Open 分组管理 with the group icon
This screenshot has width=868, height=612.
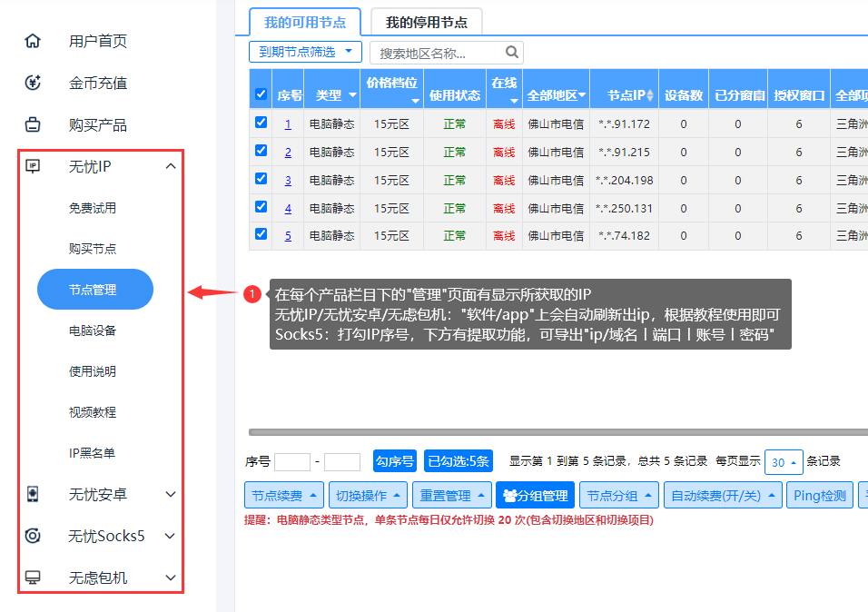pos(535,495)
